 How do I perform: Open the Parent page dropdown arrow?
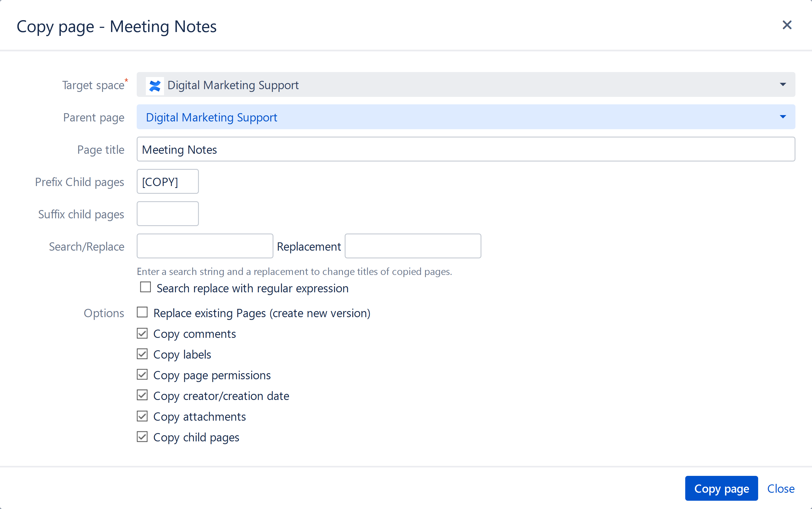click(783, 117)
